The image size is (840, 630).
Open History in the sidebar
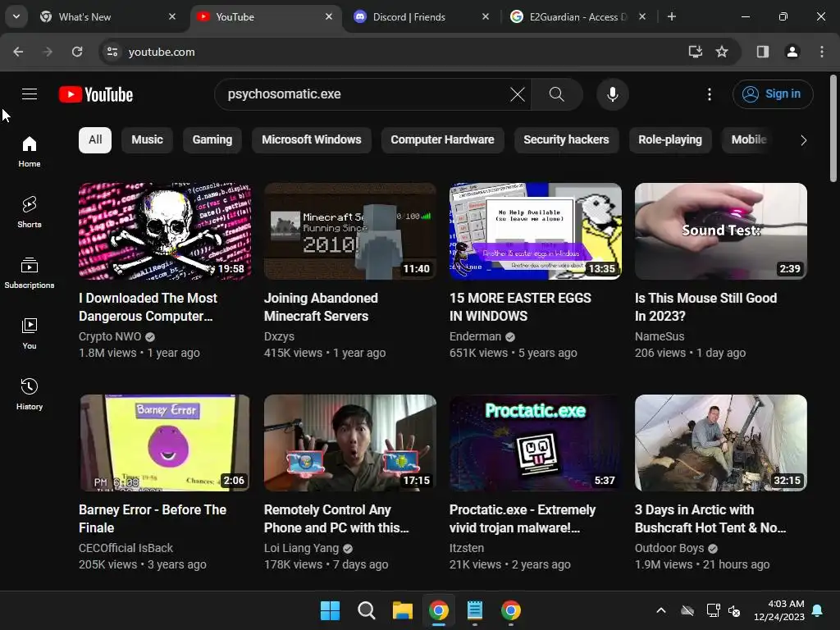pos(30,394)
